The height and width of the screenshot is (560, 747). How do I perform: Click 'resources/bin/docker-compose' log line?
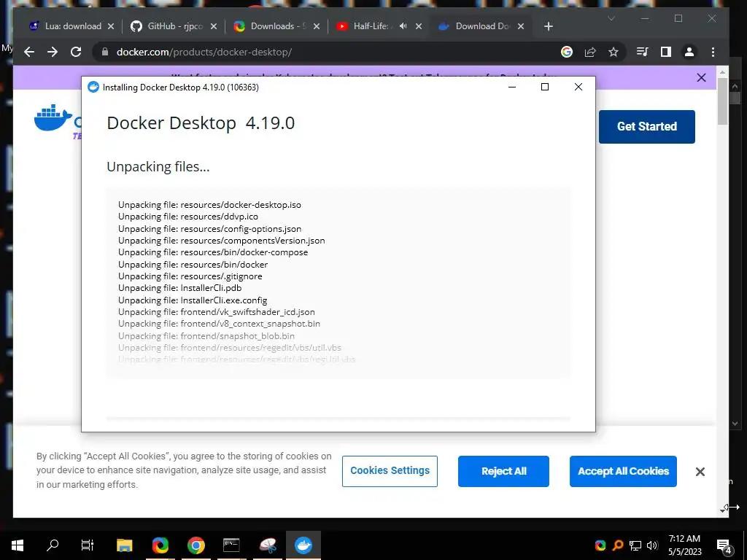[x=213, y=252]
